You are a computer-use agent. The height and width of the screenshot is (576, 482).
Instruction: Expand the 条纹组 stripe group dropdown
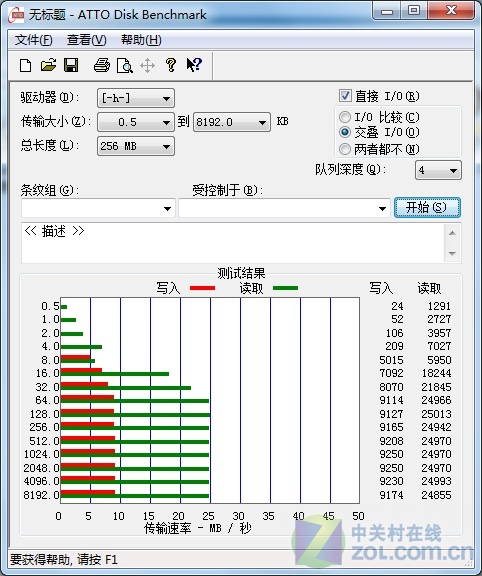(x=98, y=208)
